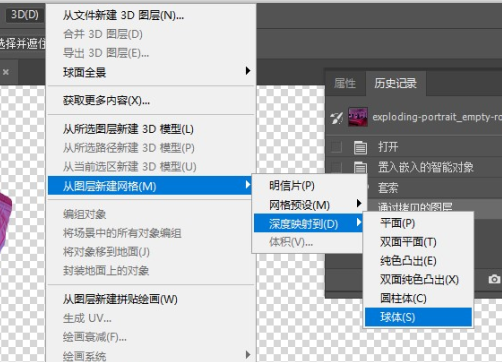
Task: Toggle history brush source box for 置入嵌入的智能对象
Action: point(336,167)
